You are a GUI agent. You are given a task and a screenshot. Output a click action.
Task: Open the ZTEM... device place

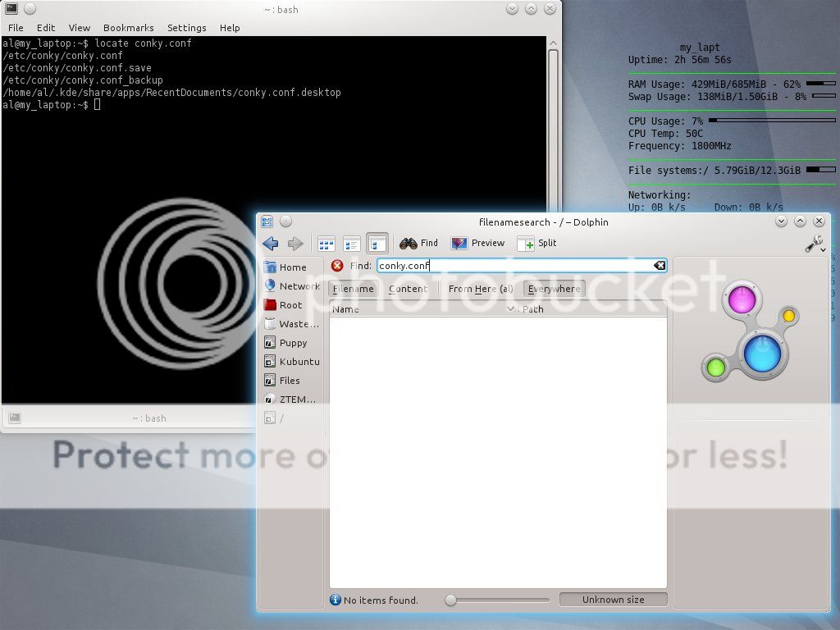pyautogui.click(x=290, y=399)
